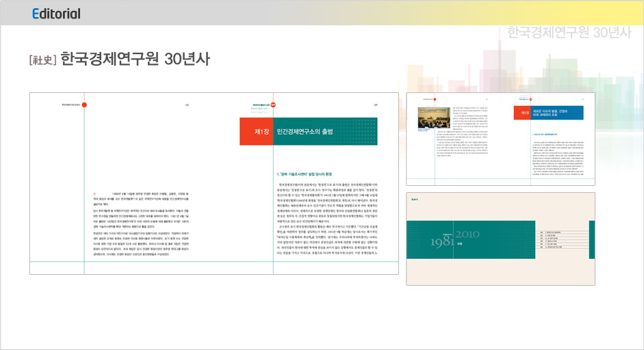Image resolution: width=644 pixels, height=350 pixels.
Task: Click the Editorial header label
Action: [56, 14]
